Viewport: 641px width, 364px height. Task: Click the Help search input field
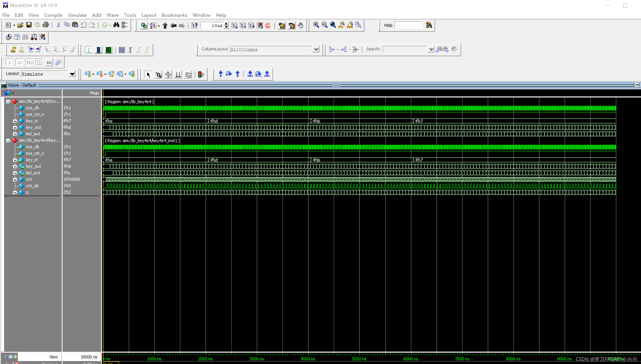tap(408, 25)
